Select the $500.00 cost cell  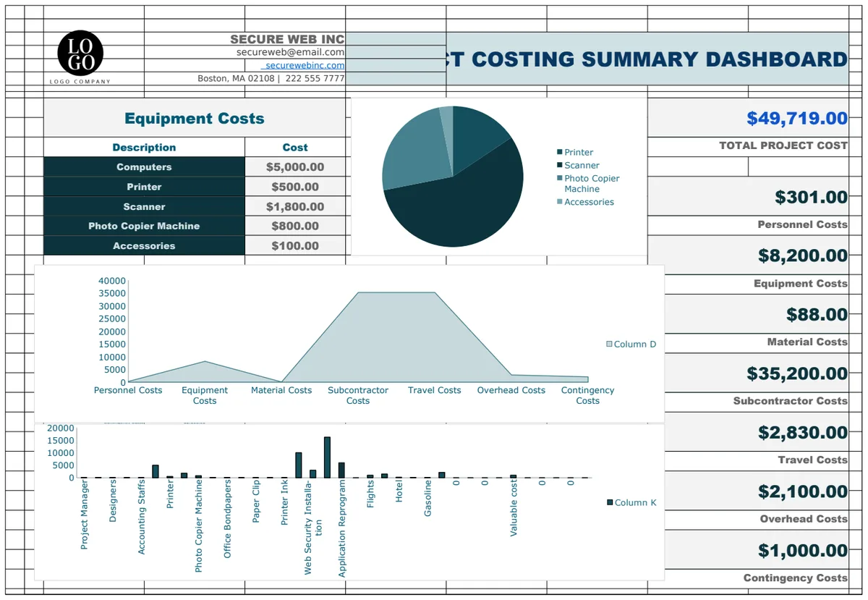295,187
